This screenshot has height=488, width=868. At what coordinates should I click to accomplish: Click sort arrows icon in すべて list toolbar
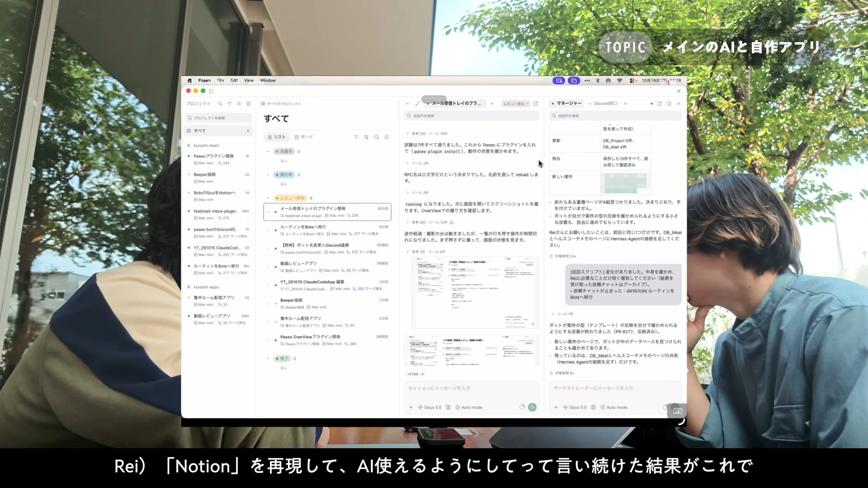point(367,137)
